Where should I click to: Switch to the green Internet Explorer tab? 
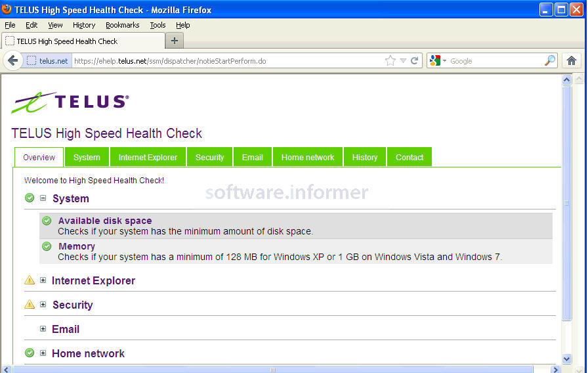coord(148,157)
